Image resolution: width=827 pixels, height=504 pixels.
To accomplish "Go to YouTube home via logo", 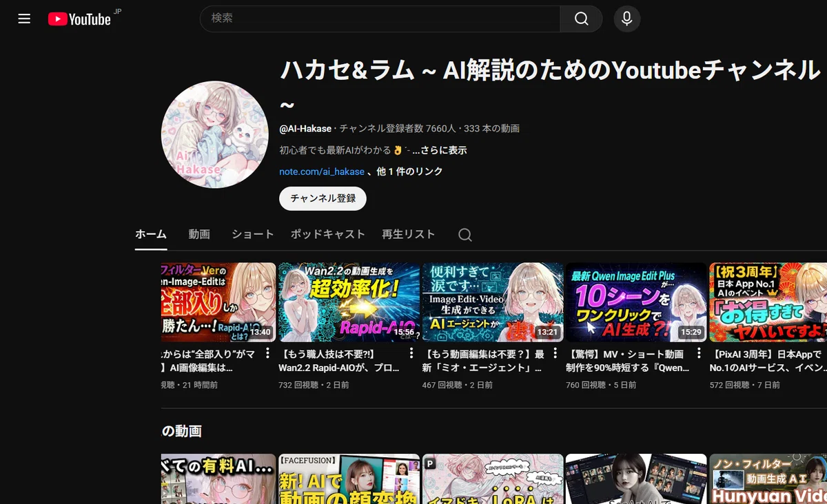I will [79, 19].
